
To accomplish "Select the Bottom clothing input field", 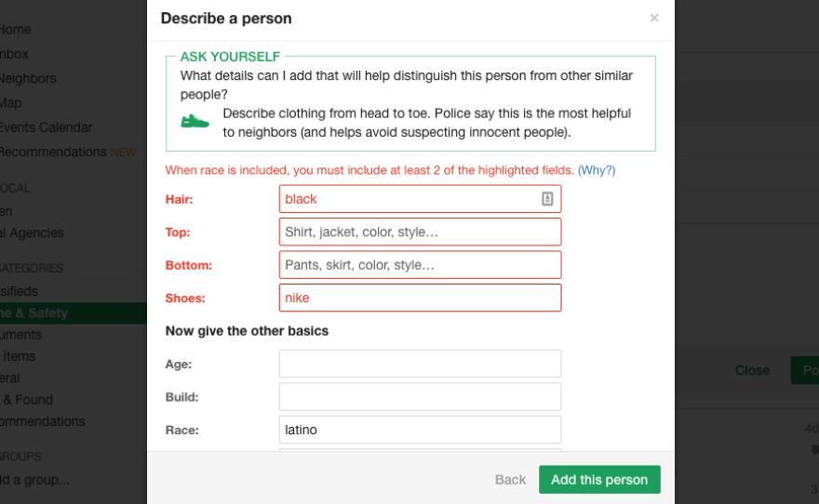I will tap(420, 265).
